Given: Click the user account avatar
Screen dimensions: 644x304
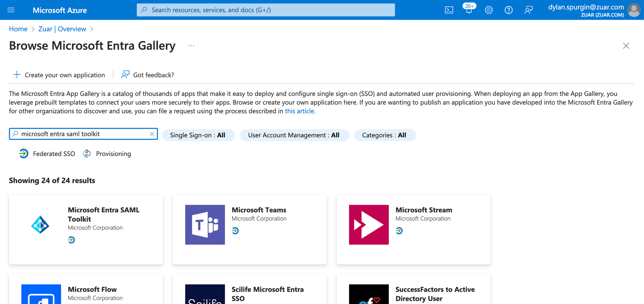Looking at the screenshot, I should point(634,10).
